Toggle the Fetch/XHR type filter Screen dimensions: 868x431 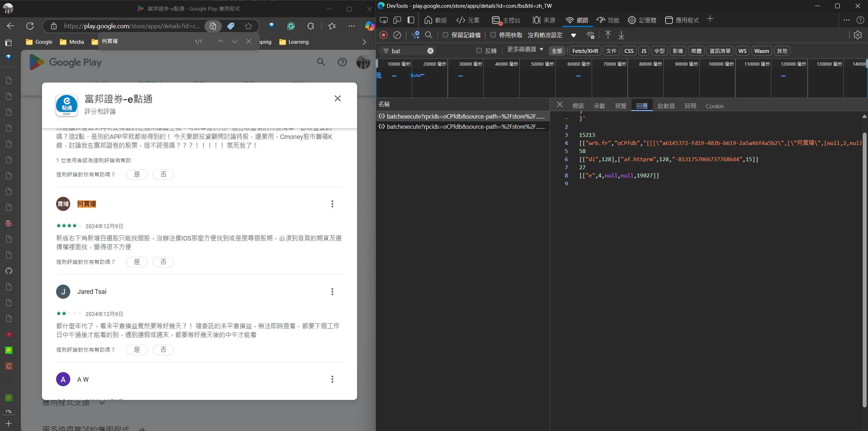coord(585,51)
